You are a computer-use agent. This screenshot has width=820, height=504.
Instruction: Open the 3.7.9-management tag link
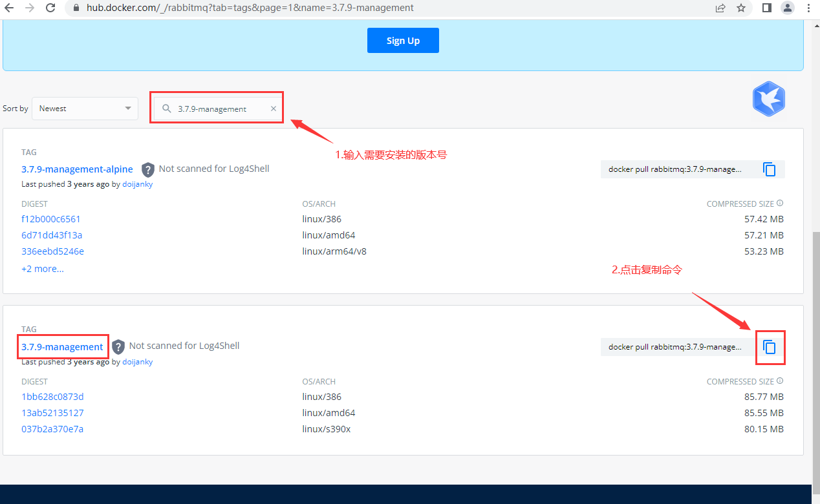click(62, 347)
